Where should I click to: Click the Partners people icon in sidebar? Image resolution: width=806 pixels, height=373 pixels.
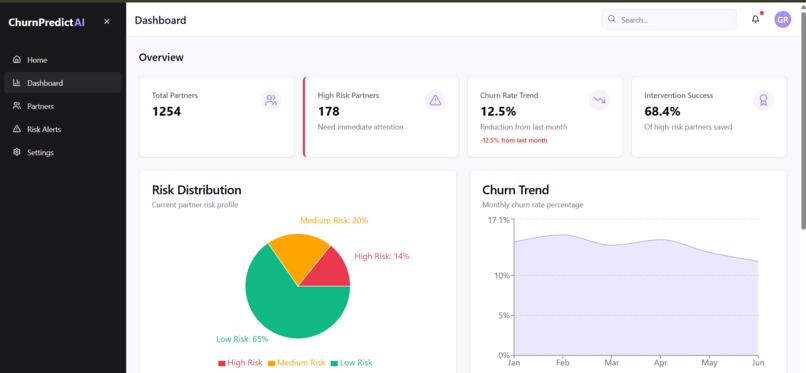point(17,106)
